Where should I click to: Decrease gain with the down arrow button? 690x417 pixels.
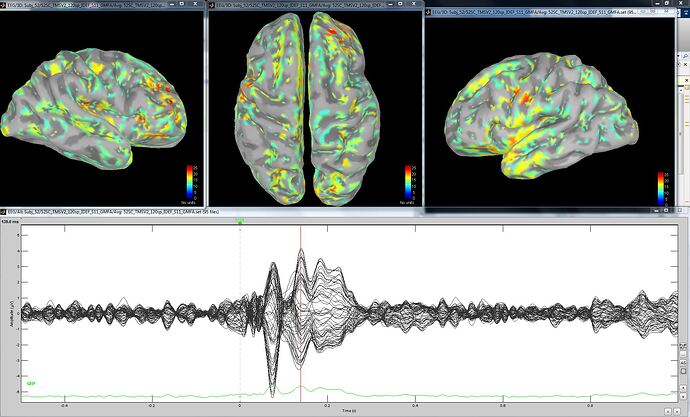(x=683, y=397)
